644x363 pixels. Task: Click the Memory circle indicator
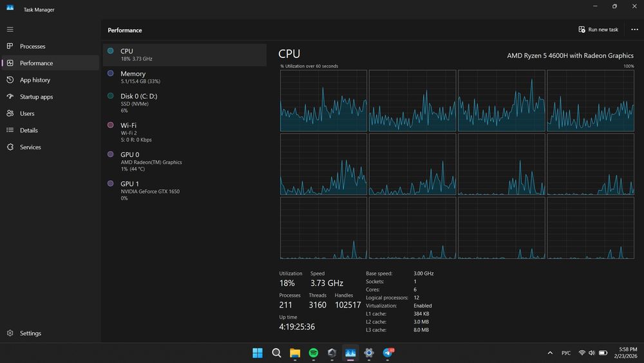[111, 73]
